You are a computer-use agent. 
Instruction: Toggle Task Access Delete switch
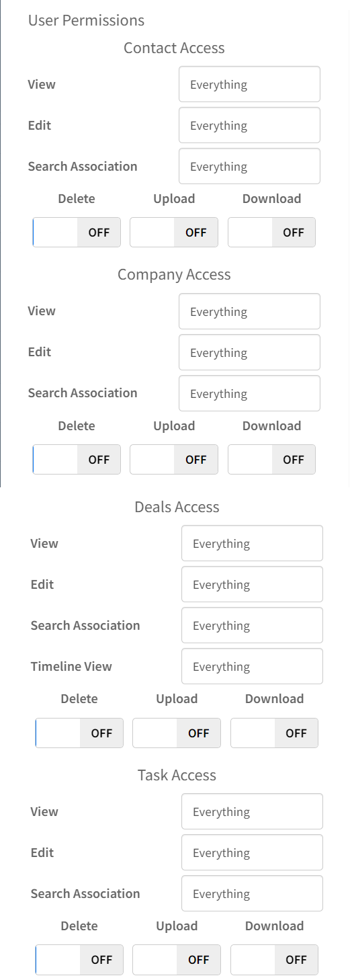79,960
